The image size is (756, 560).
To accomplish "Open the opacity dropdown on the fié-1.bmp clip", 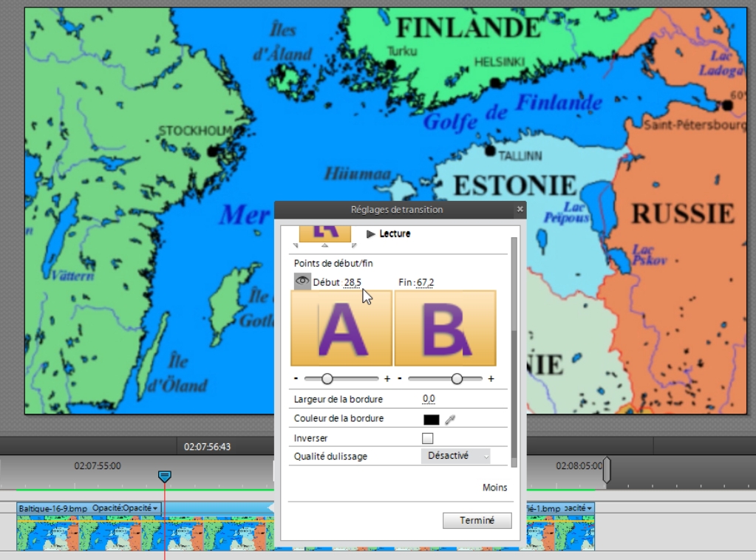I will [578, 508].
